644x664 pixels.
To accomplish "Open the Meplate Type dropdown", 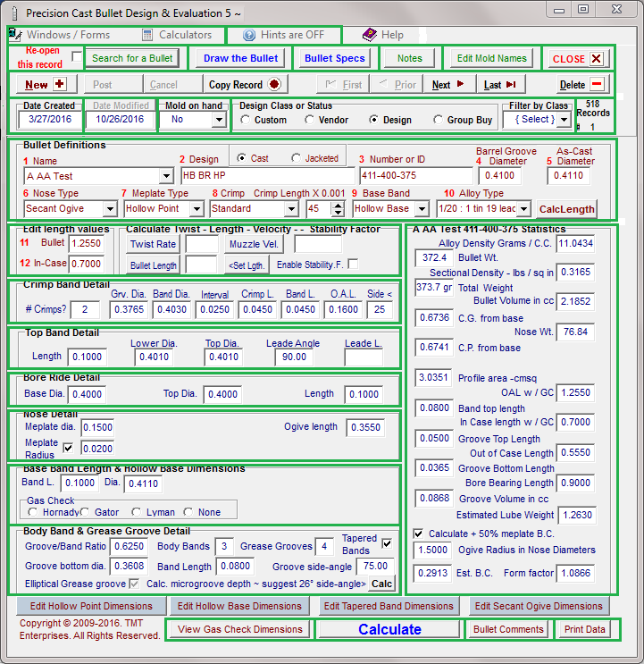I will coord(197,209).
